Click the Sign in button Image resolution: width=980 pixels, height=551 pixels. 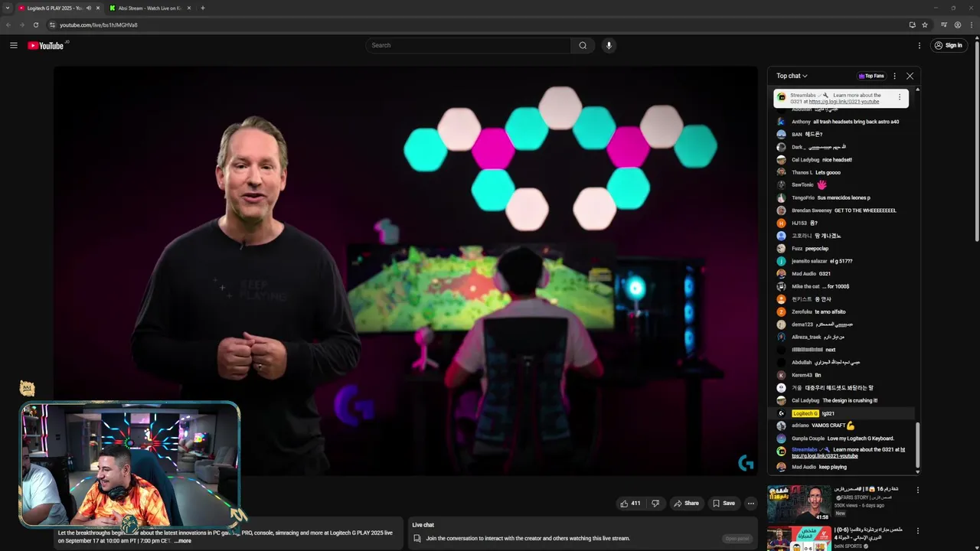(x=948, y=45)
